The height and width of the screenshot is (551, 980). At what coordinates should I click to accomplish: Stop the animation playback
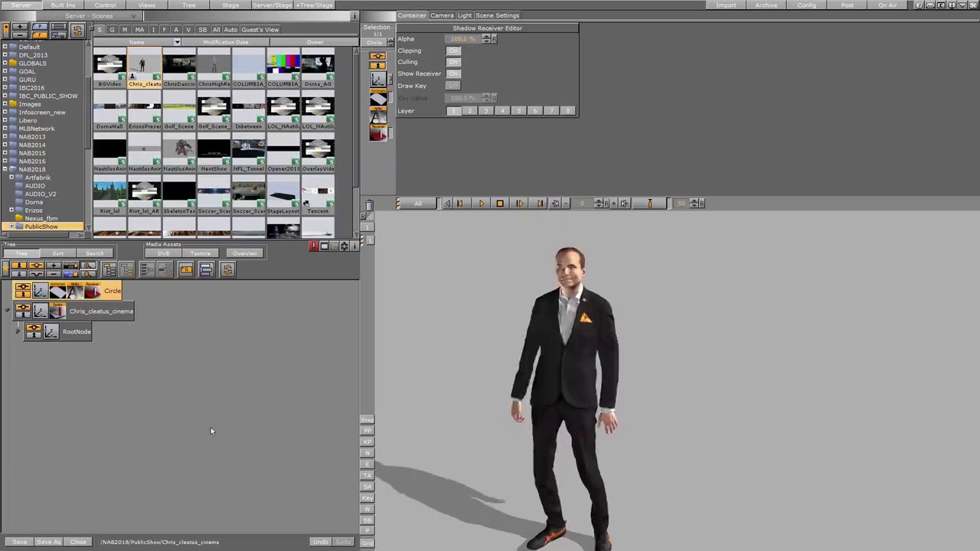tap(500, 204)
